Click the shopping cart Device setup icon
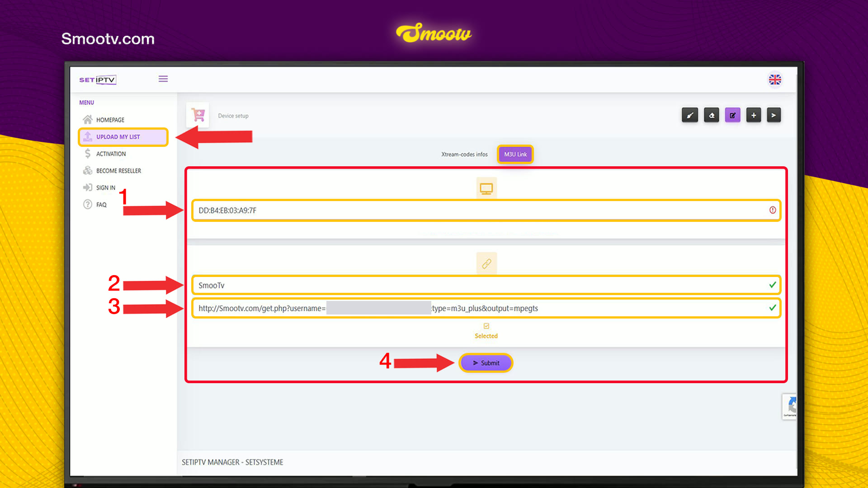 click(x=198, y=115)
